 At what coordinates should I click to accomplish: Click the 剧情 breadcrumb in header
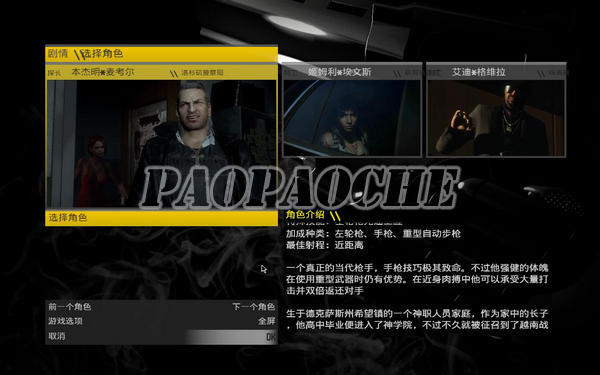pos(58,54)
